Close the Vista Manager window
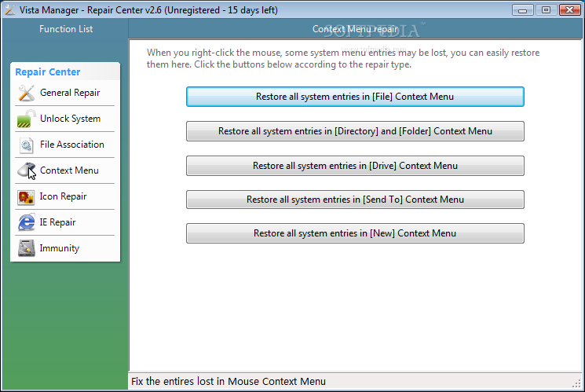The height and width of the screenshot is (392, 585). click(x=570, y=10)
